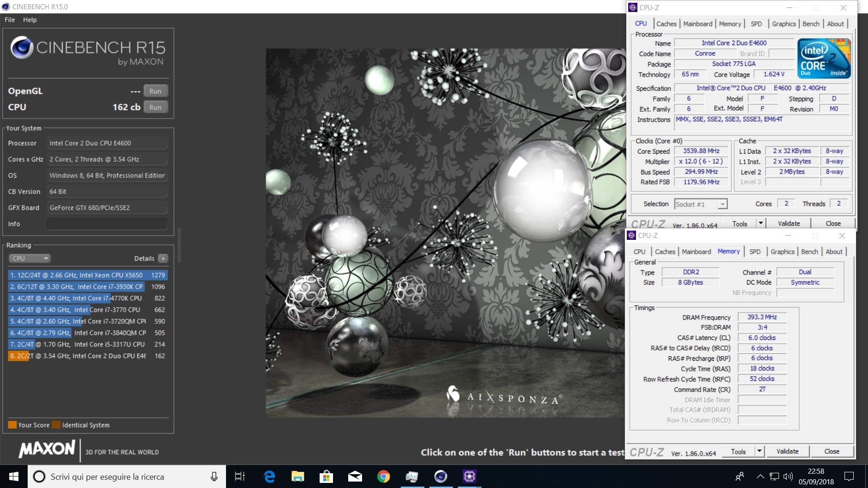Click the 162 cb CPU score
Image resolution: width=868 pixels, height=488 pixels.
pos(126,107)
